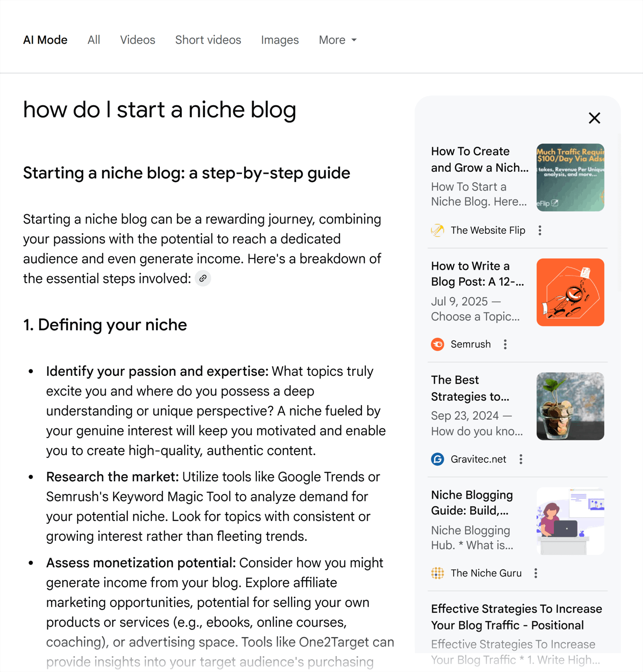Click the Semrush logo icon
643x672 pixels.
point(438,344)
